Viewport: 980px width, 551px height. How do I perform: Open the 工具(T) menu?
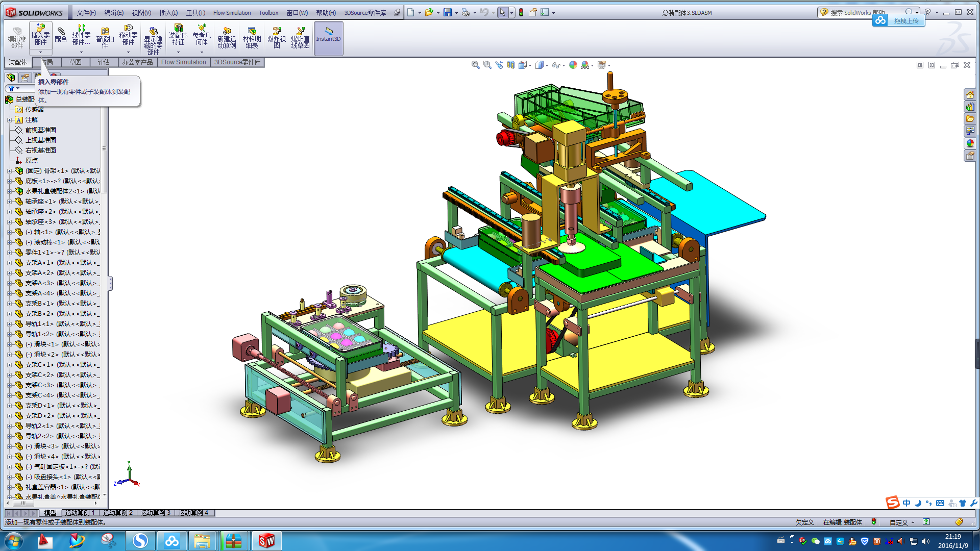coord(195,13)
